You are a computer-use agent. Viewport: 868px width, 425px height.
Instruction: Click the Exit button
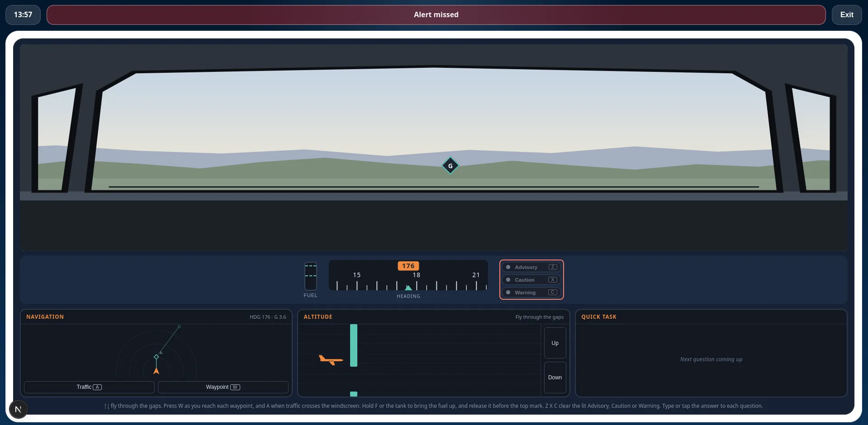847,15
